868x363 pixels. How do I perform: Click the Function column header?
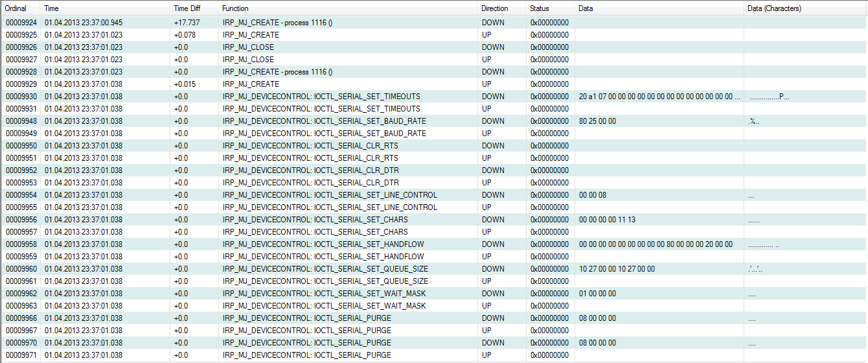[x=235, y=8]
